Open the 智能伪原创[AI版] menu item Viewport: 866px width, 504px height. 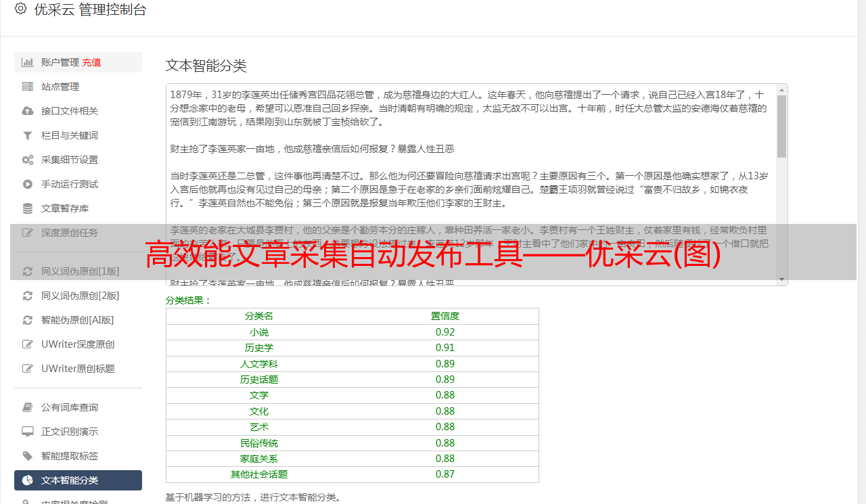tap(78, 320)
